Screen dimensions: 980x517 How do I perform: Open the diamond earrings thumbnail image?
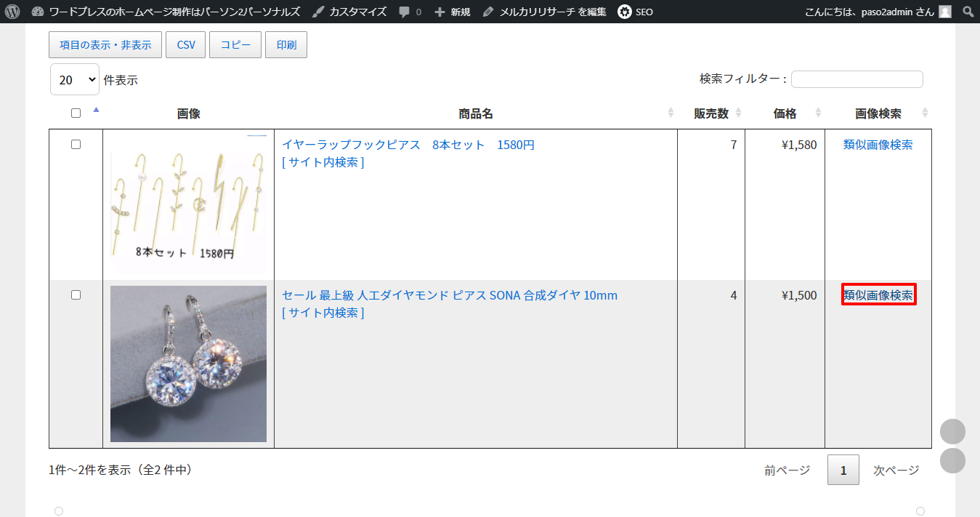coord(188,364)
